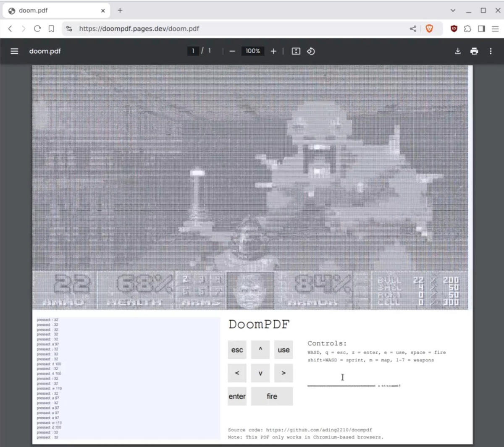Bookmark this page
This screenshot has width=504, height=447.
coord(51,29)
